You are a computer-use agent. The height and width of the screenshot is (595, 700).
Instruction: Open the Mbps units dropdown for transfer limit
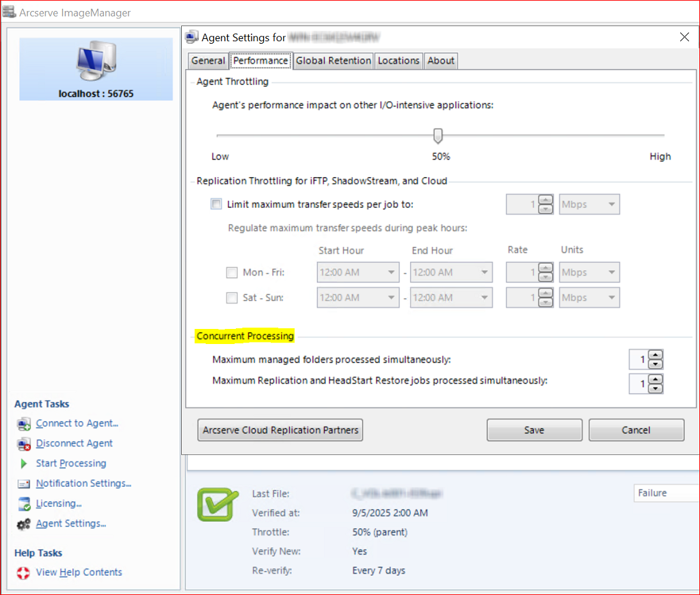coord(589,204)
